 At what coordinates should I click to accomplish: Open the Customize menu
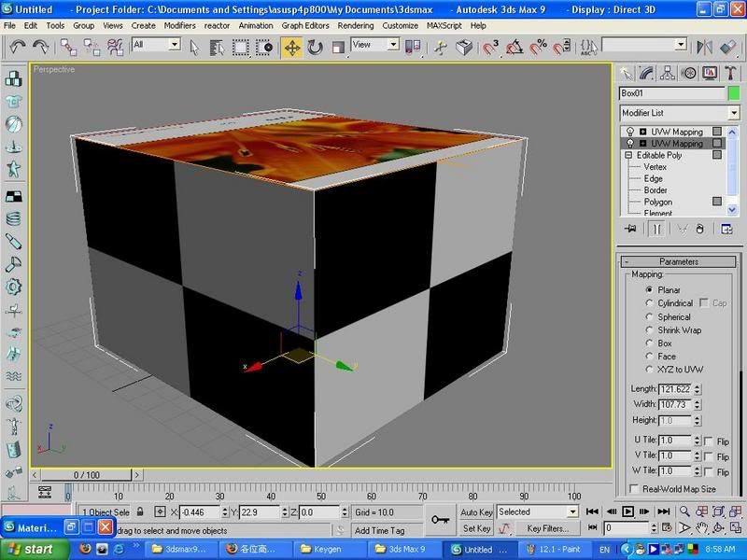click(401, 26)
